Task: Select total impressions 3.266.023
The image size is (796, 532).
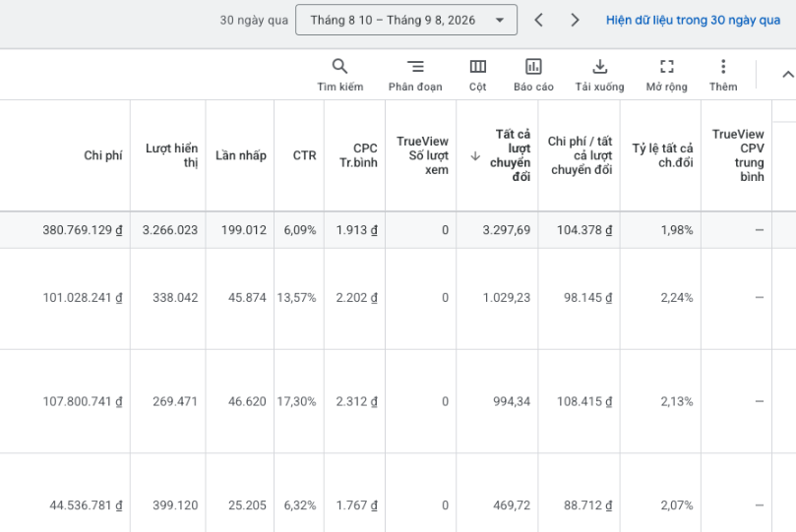Action: click(x=169, y=230)
